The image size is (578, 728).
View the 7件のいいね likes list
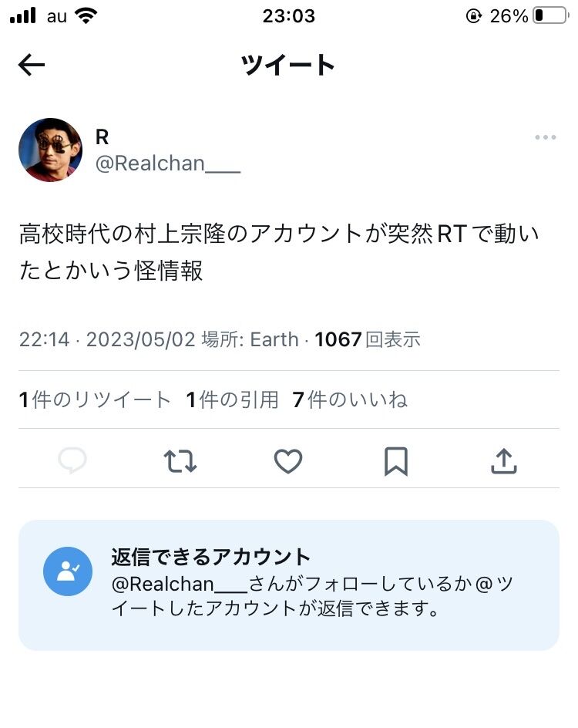(x=350, y=399)
